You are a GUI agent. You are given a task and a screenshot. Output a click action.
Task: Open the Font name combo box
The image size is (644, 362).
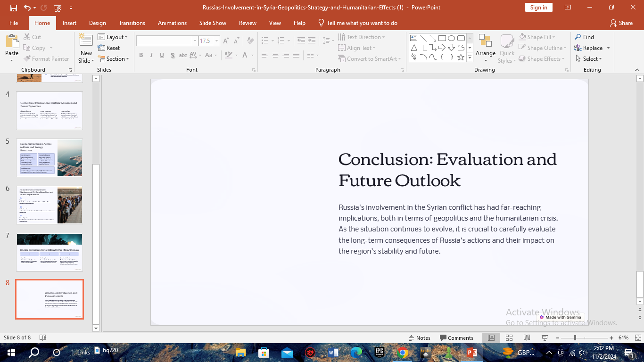click(x=167, y=41)
